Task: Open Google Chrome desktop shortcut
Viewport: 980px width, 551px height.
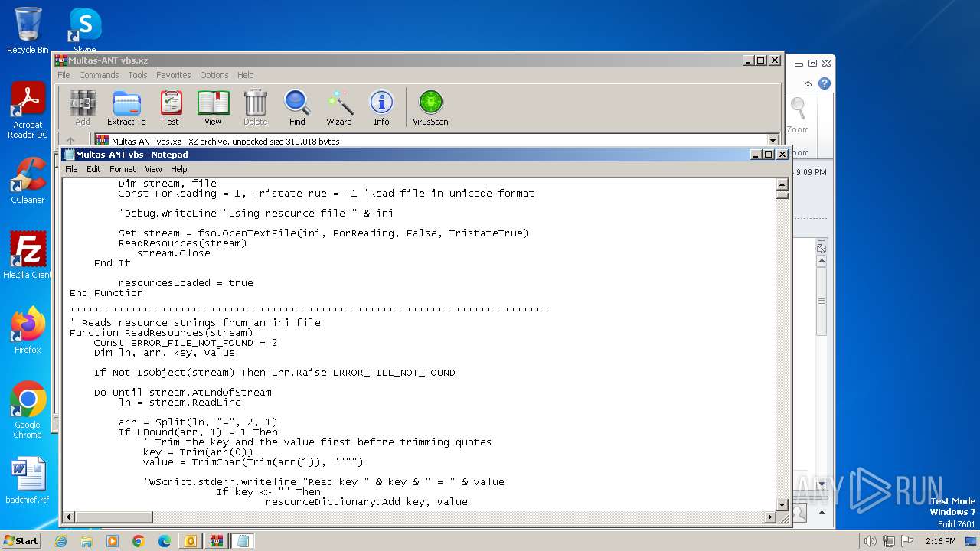Action: [x=28, y=410]
